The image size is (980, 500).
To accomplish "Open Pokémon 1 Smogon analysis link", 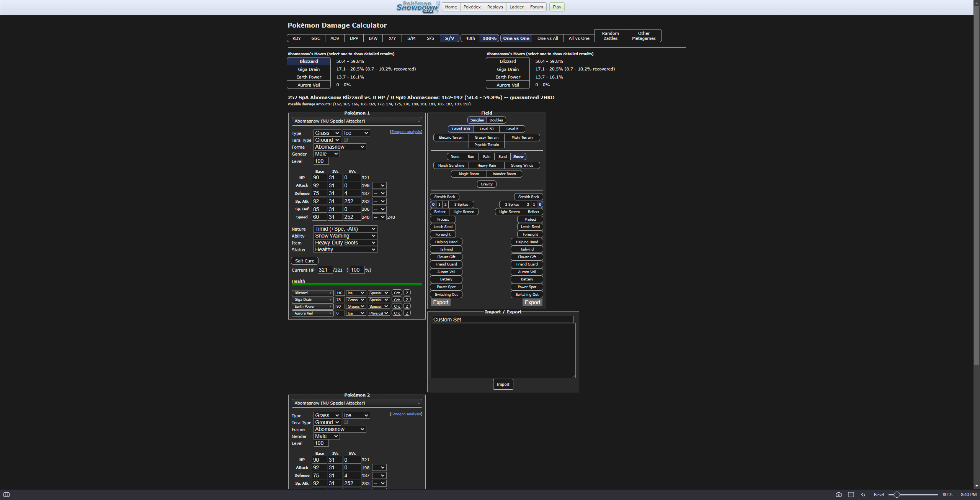I will [x=406, y=132].
